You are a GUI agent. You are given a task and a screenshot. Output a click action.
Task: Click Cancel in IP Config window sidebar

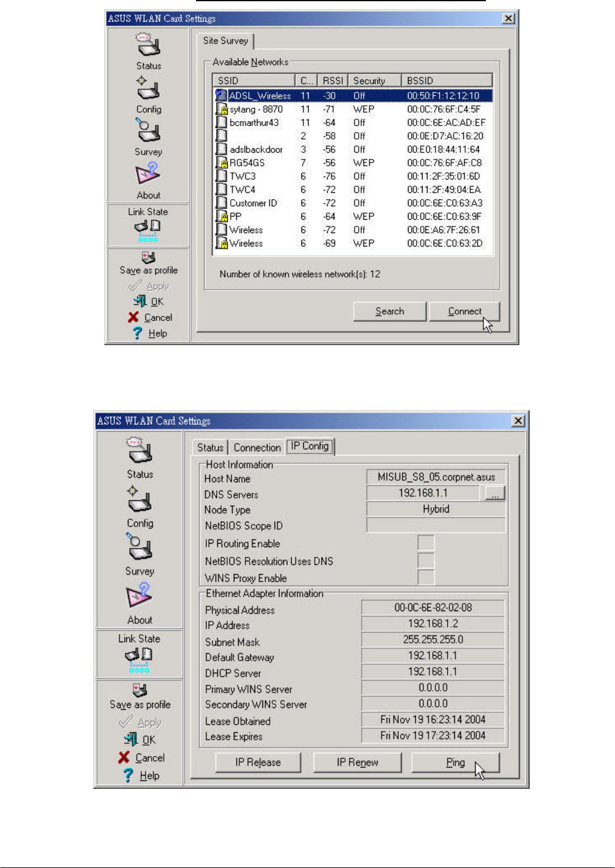[x=142, y=757]
